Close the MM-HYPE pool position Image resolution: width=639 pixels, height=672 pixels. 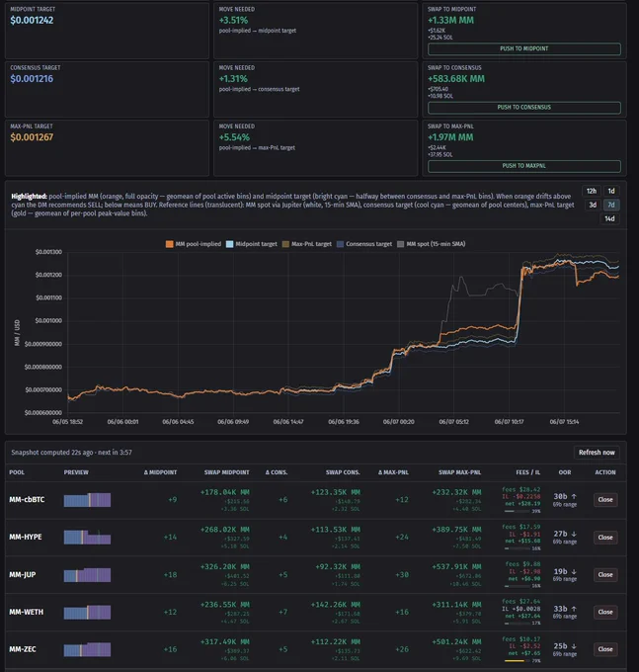tap(605, 538)
